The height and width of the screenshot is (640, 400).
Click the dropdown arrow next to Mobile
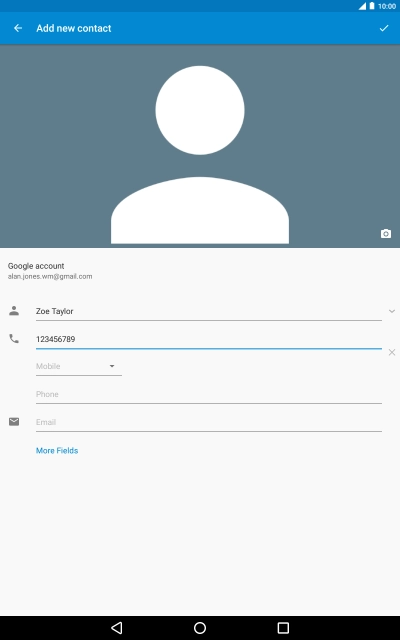pos(112,366)
